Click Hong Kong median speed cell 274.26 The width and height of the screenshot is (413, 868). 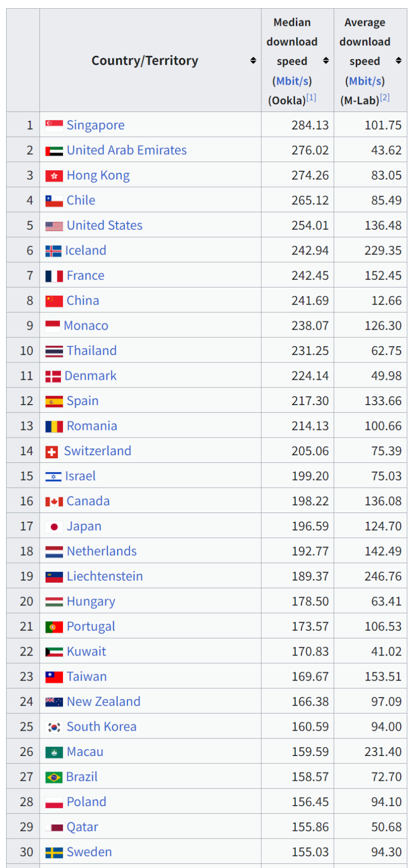(298, 175)
